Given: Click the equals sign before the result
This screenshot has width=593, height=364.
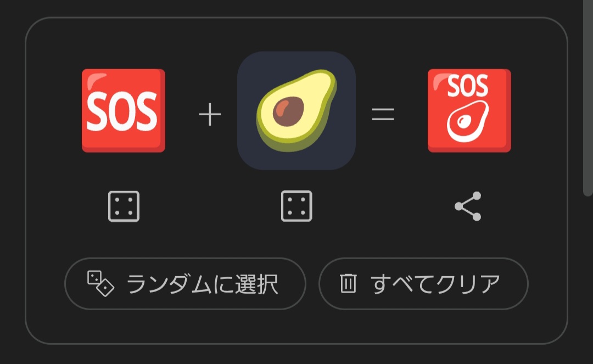Looking at the screenshot, I should (383, 114).
